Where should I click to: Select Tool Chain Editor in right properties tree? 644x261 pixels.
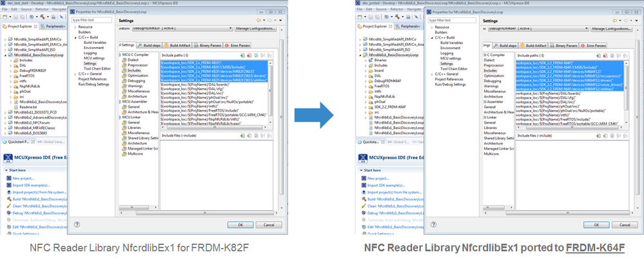point(454,68)
